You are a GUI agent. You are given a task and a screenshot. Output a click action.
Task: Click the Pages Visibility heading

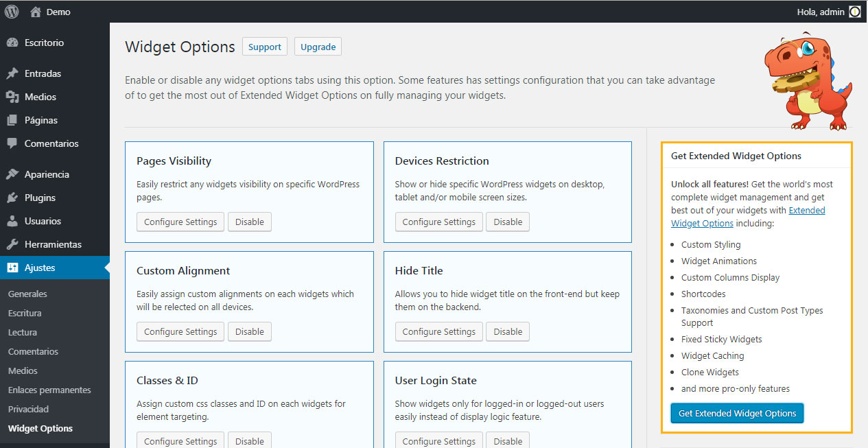coord(174,161)
